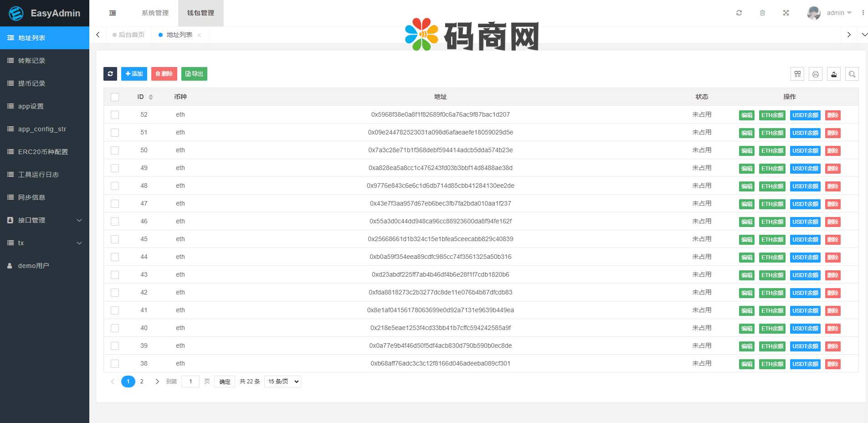The image size is (868, 423).
Task: Tick the checkbox for row ID 45
Action: (x=115, y=239)
